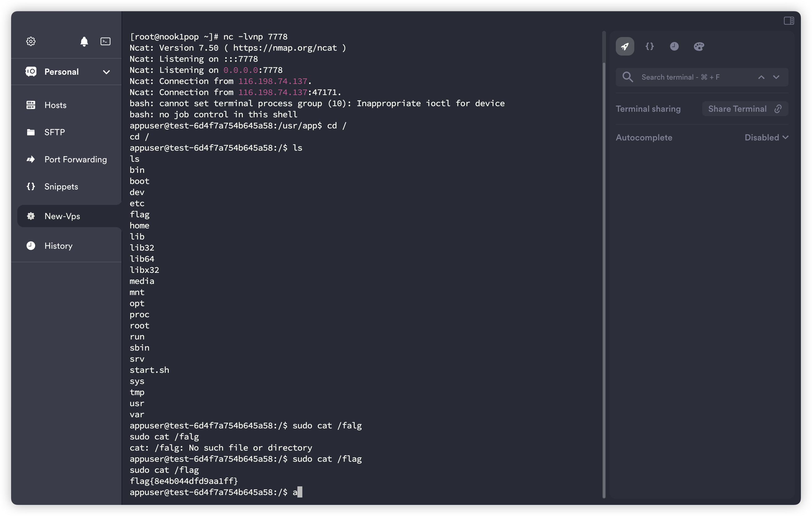This screenshot has width=812, height=516.
Task: Open the snippets braces panel tab
Action: tap(649, 46)
